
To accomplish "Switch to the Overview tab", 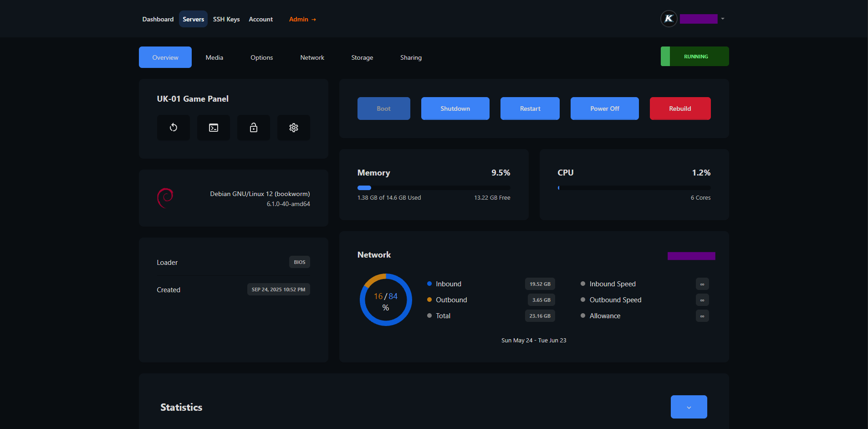I will click(x=165, y=57).
